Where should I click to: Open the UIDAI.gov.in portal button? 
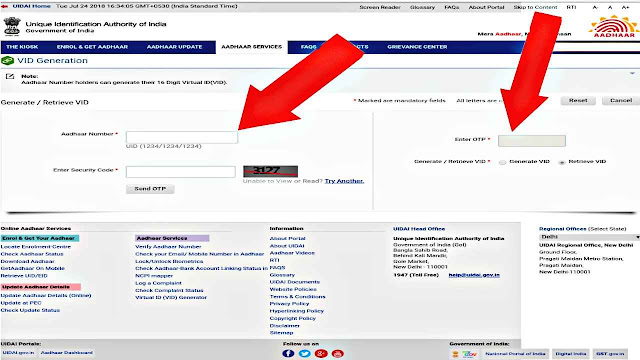tap(18, 353)
